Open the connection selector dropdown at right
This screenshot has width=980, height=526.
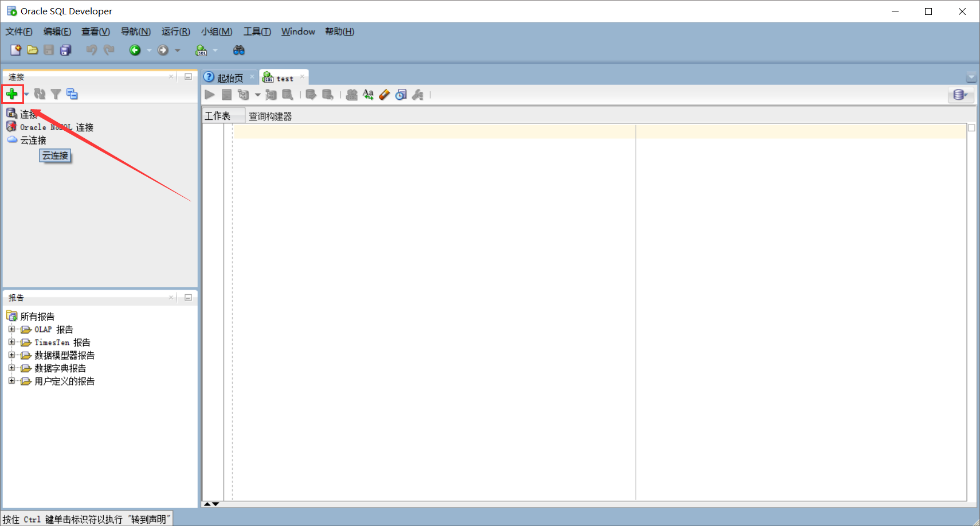[x=961, y=95]
